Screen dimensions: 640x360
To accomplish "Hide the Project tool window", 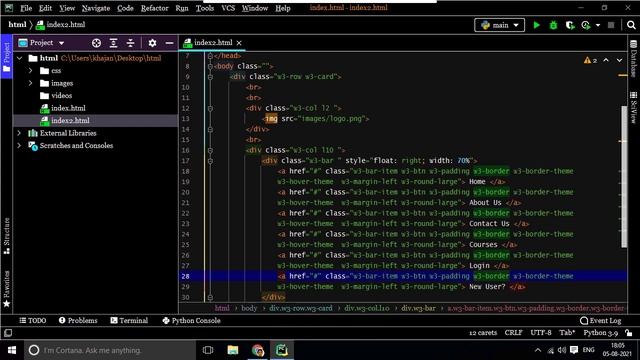I will click(169, 43).
